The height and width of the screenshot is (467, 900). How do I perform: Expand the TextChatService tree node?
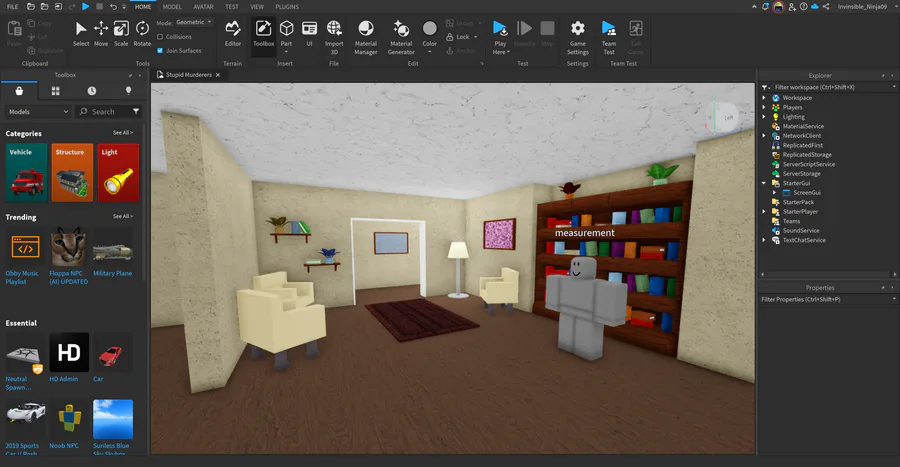coord(764,240)
